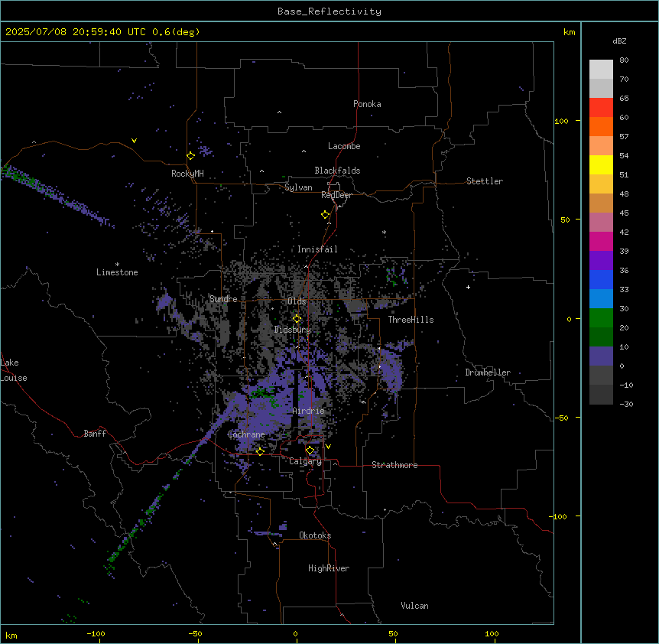The image size is (659, 644).
Task: Pick the tan 45-48 dBZ legend swatch
Action: coord(601,203)
